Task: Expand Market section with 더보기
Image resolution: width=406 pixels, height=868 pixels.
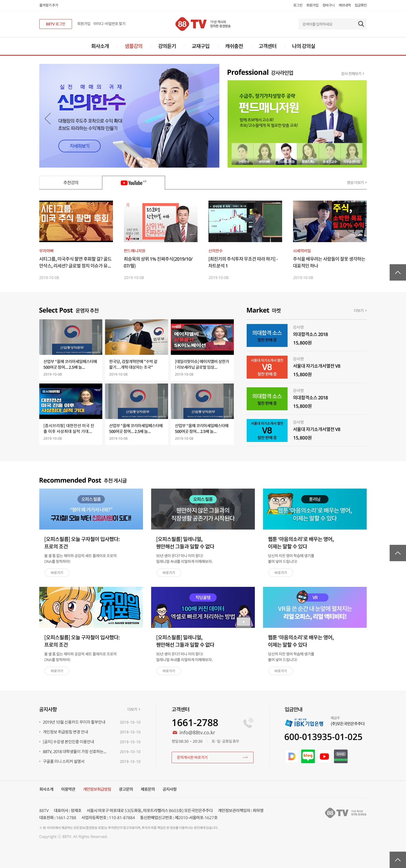Action: tap(360, 310)
